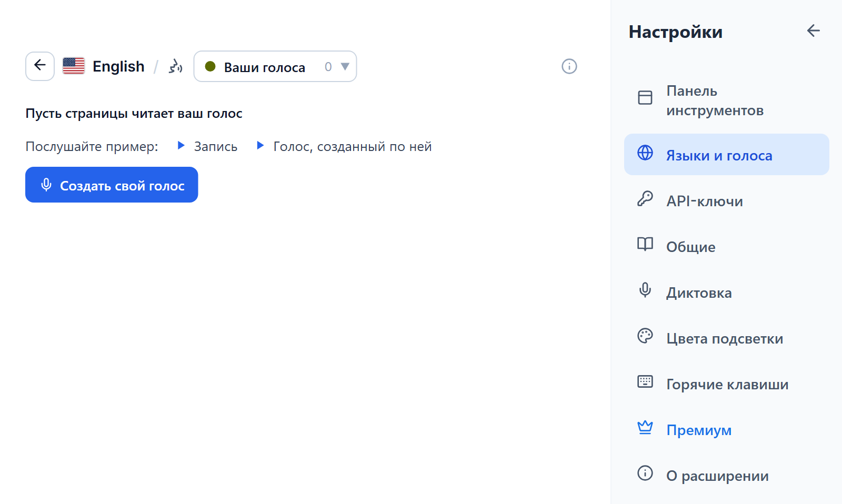Click heading Пусть страницы читает ваш голос
The width and height of the screenshot is (842, 504).
click(134, 114)
